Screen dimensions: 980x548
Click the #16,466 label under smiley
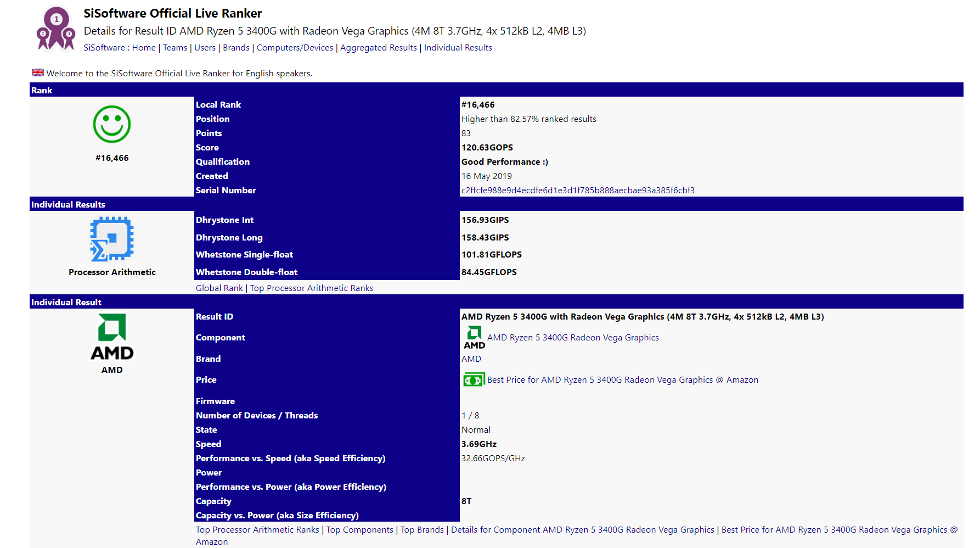coord(112,158)
